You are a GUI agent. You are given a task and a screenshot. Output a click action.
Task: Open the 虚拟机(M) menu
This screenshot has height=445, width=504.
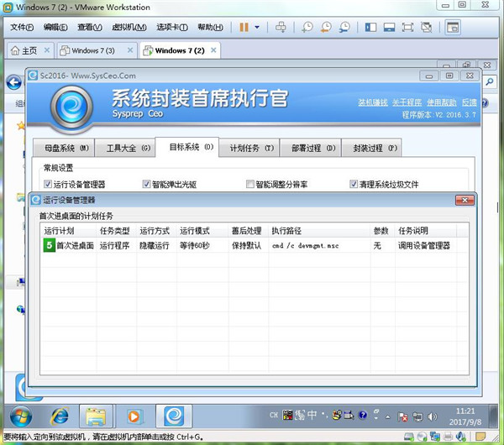click(x=129, y=28)
